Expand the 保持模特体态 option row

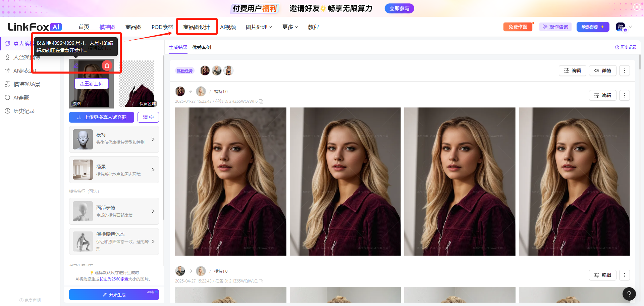pyautogui.click(x=114, y=242)
